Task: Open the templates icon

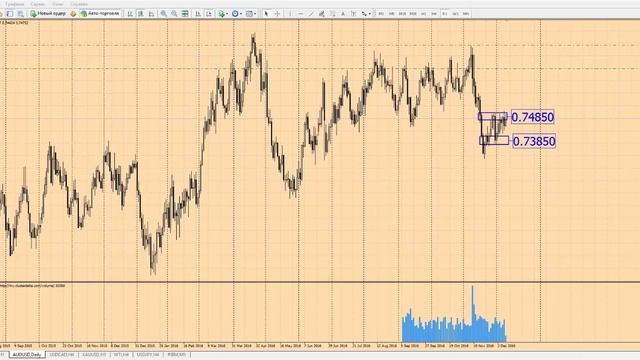Action: coord(249,14)
